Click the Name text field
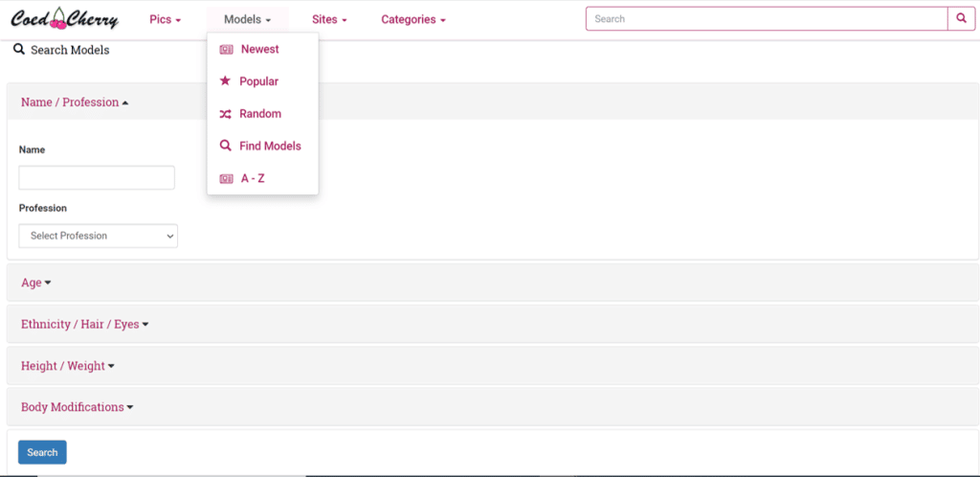 (97, 177)
